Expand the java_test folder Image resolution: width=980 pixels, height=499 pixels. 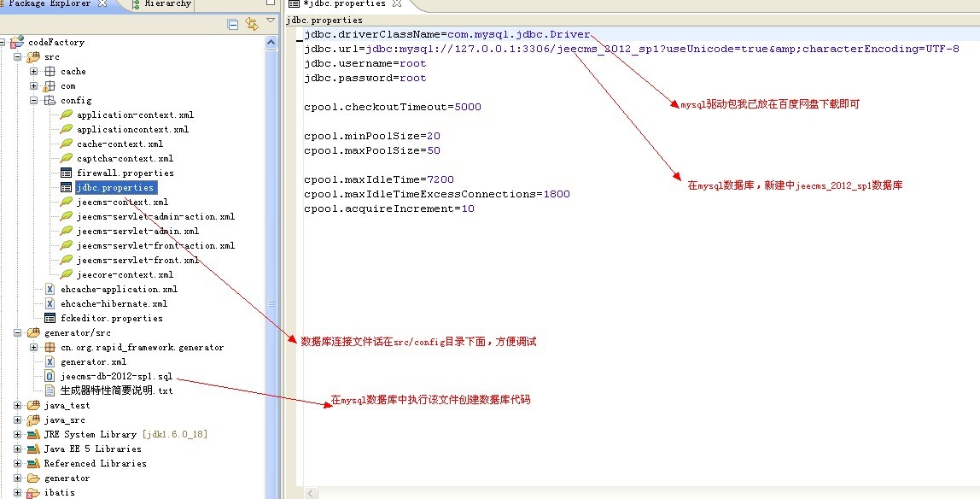coord(17,405)
